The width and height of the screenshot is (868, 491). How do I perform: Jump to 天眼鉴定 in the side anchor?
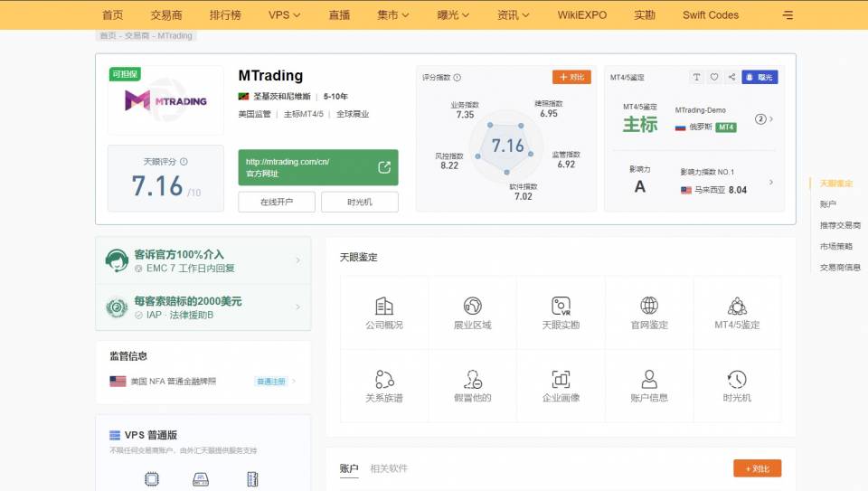pyautogui.click(x=835, y=184)
